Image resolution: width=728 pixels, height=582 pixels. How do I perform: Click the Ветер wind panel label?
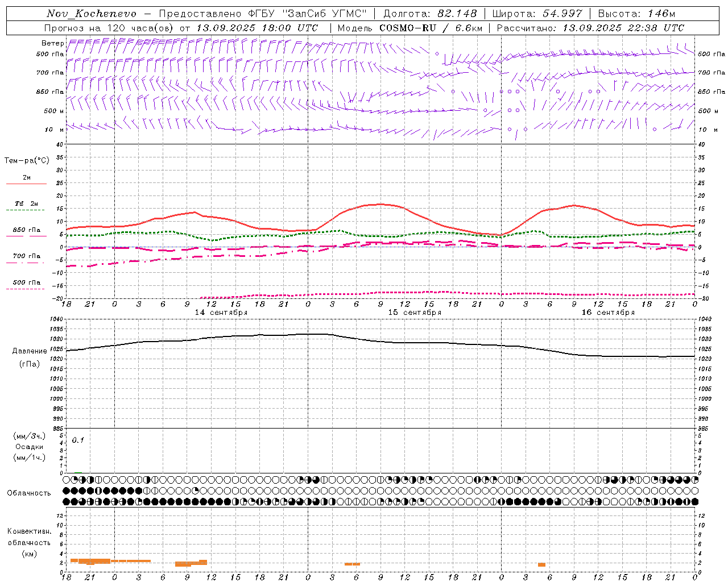(53, 43)
